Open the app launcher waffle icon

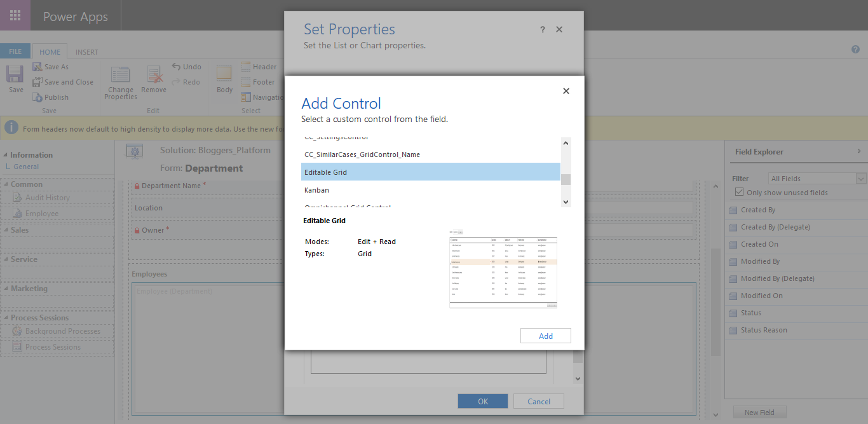tap(15, 15)
